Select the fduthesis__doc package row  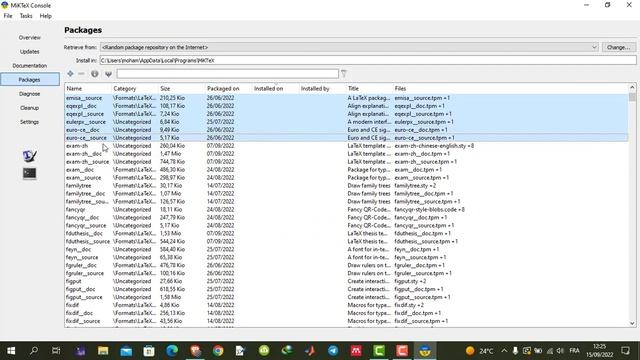point(347,233)
